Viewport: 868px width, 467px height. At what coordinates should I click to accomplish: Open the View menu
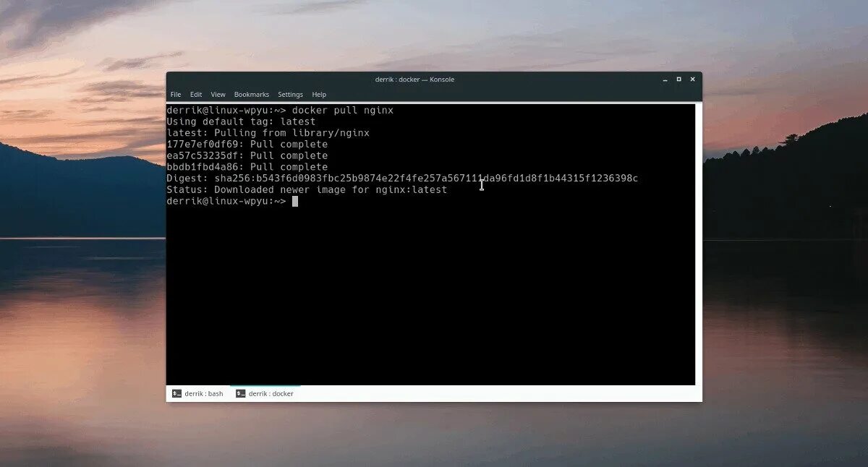tap(218, 94)
